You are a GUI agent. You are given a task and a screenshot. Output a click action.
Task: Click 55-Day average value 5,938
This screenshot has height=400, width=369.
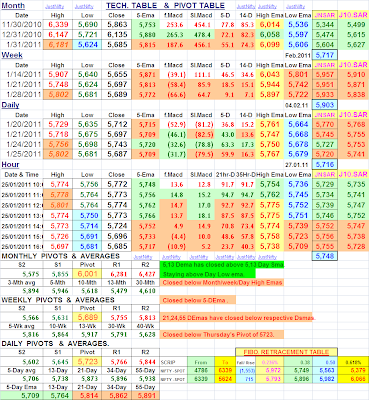coord(147,379)
